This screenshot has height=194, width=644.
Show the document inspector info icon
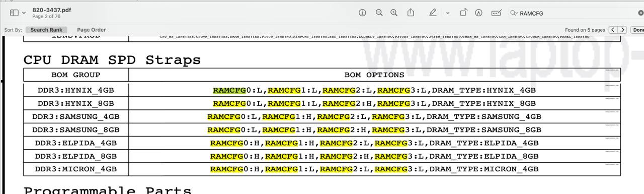click(362, 13)
